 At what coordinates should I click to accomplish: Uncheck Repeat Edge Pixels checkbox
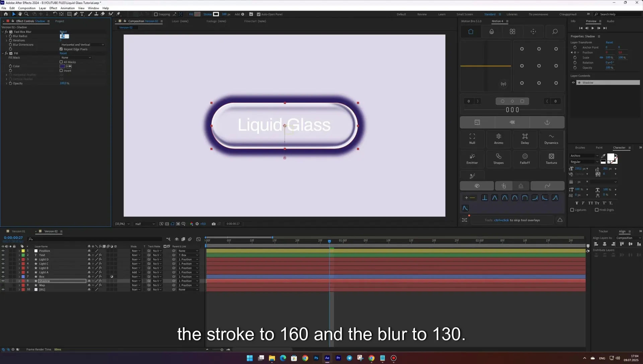pyautogui.click(x=61, y=49)
